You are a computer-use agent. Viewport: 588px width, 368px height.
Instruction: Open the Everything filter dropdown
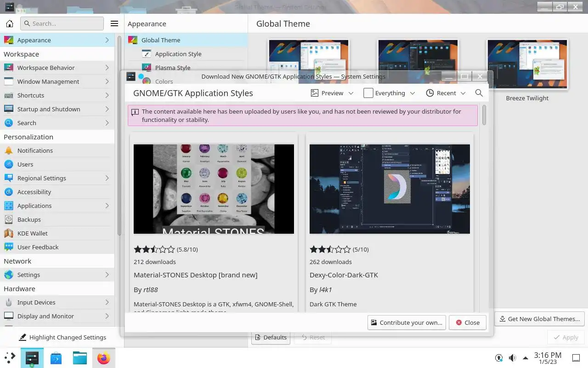pyautogui.click(x=389, y=93)
